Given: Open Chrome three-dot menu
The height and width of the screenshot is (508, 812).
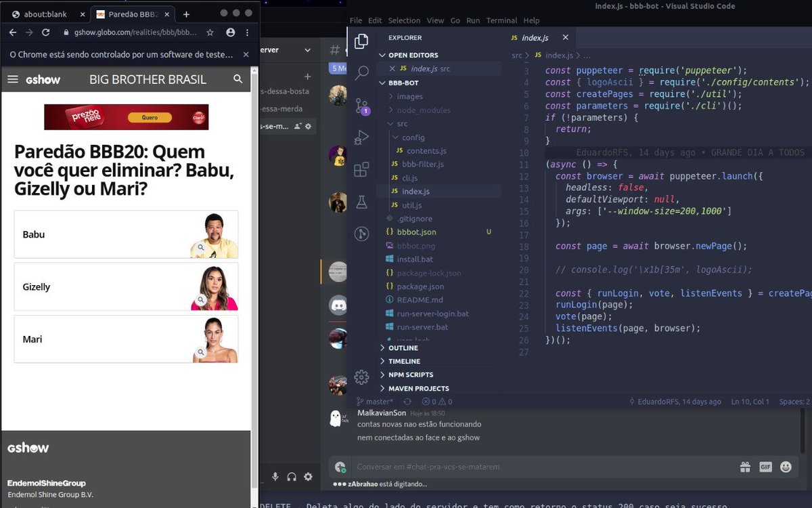Looking at the screenshot, I should [247, 32].
